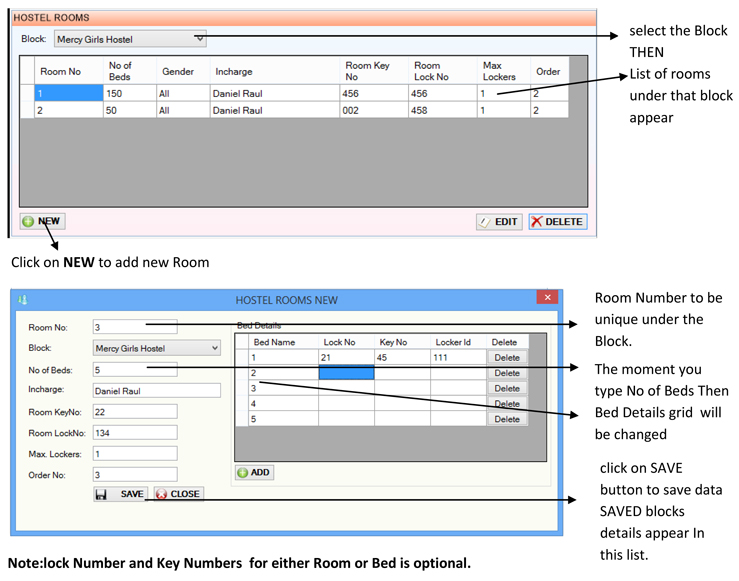This screenshot has height=581, width=739.
Task: Click the Incharge field with Daniel Raul
Action: pos(156,391)
